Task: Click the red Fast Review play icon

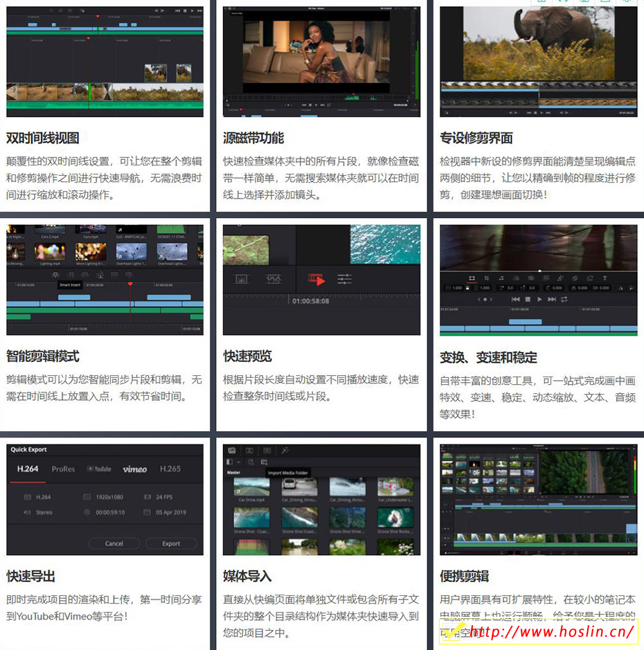Action: [316, 280]
